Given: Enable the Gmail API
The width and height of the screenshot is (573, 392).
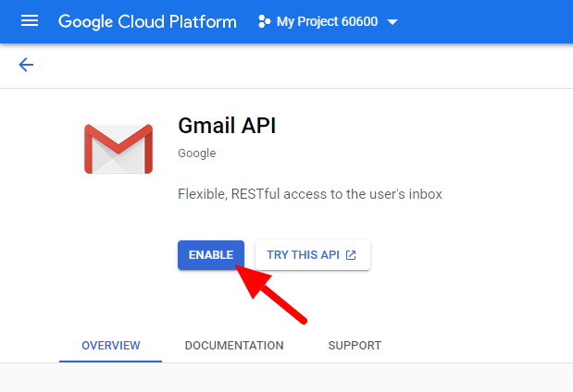Looking at the screenshot, I should pyautogui.click(x=211, y=255).
